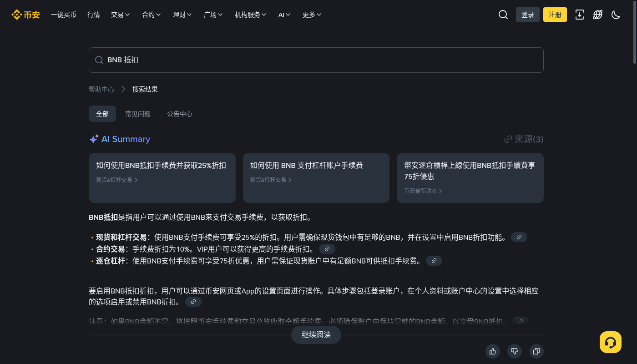Focus the BNB 抵扣 search input field
Image resolution: width=637 pixels, height=364 pixels.
316,60
